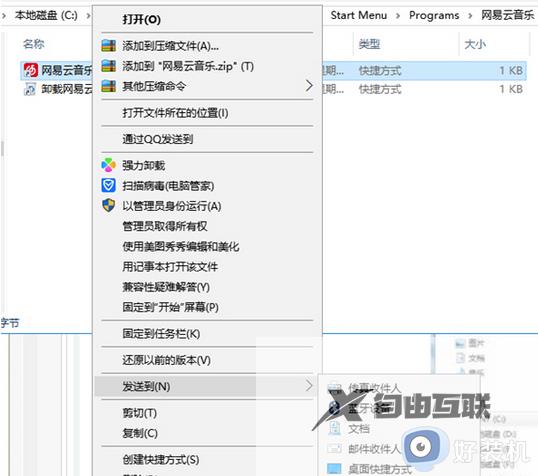Click the blue shield 电脑管家 scan icon
The image size is (538, 476).
[108, 185]
